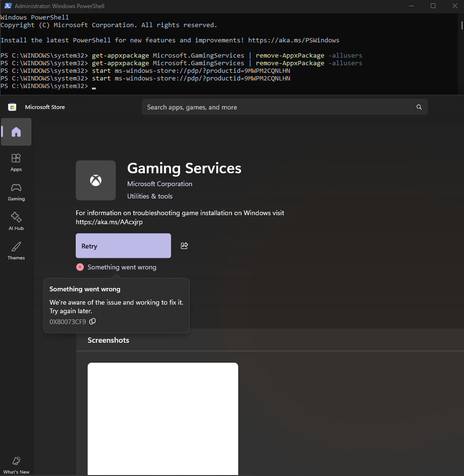Click error code 0X80073CF9 text

tap(68, 322)
